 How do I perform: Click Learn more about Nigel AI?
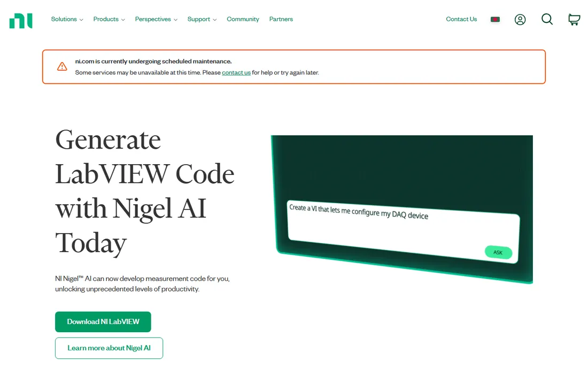pyautogui.click(x=109, y=348)
